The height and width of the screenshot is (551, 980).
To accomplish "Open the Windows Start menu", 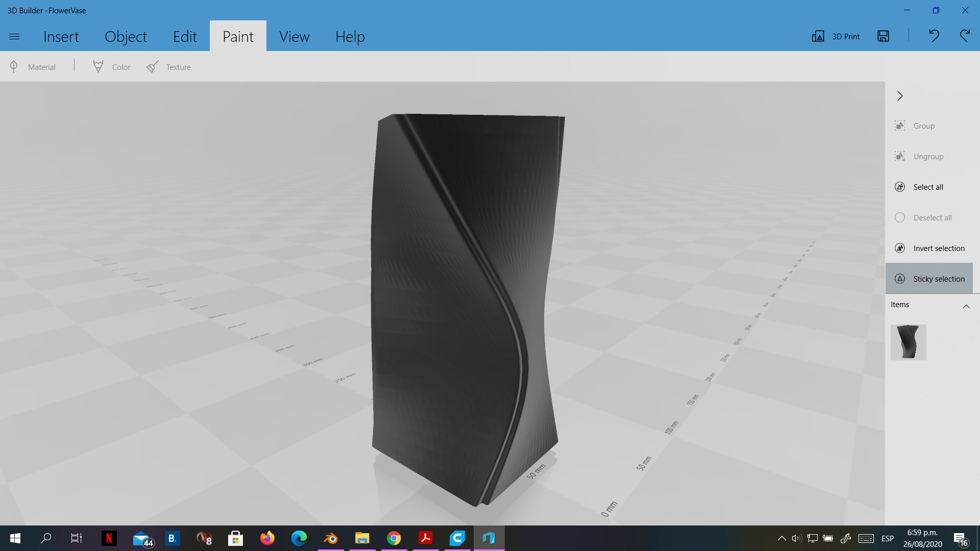I will pyautogui.click(x=15, y=538).
